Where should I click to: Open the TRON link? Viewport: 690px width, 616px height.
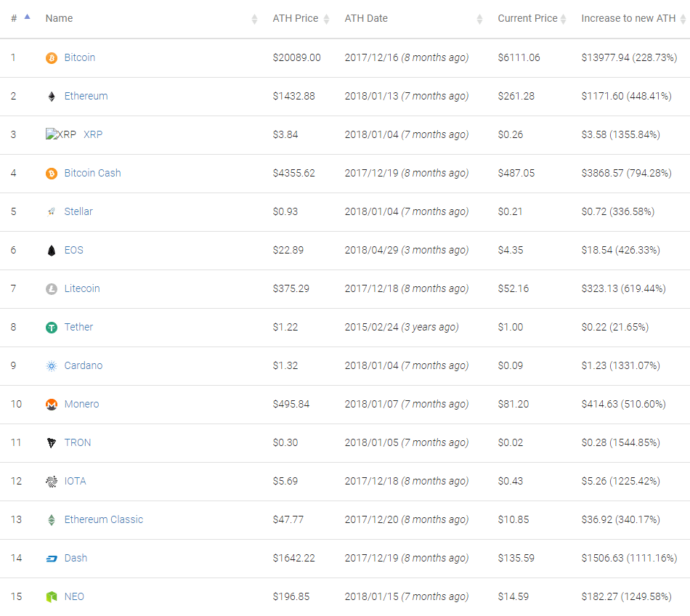(x=78, y=442)
